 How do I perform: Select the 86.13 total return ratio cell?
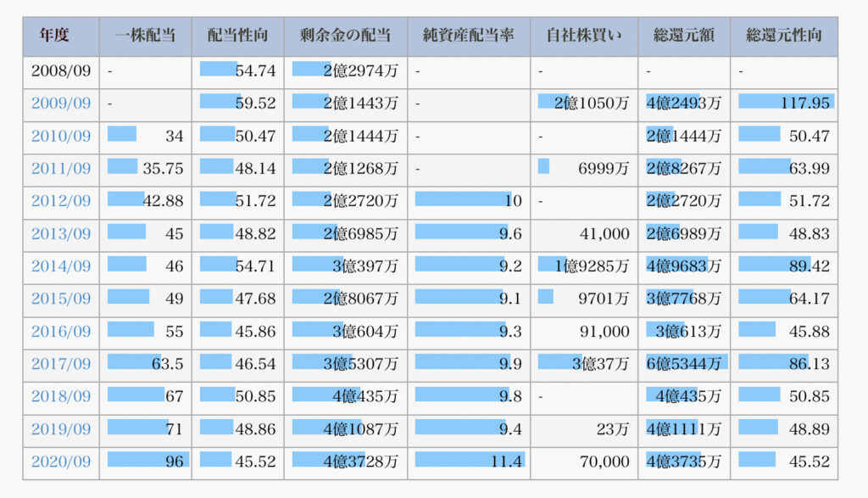point(784,365)
